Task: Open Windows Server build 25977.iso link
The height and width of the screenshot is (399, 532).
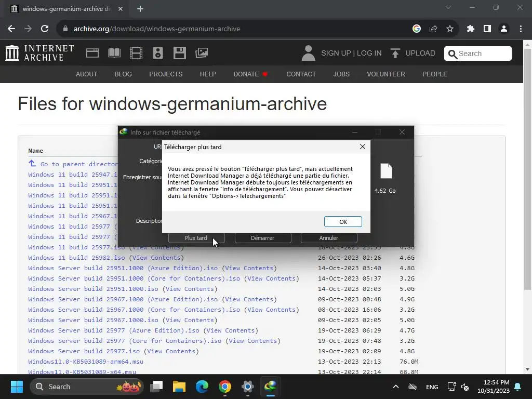Action: click(84, 351)
